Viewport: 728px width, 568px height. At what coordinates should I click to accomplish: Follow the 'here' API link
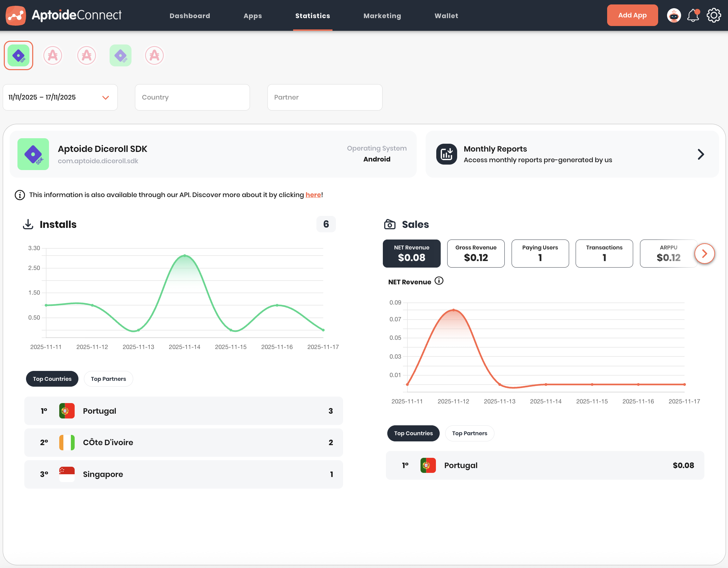click(313, 195)
